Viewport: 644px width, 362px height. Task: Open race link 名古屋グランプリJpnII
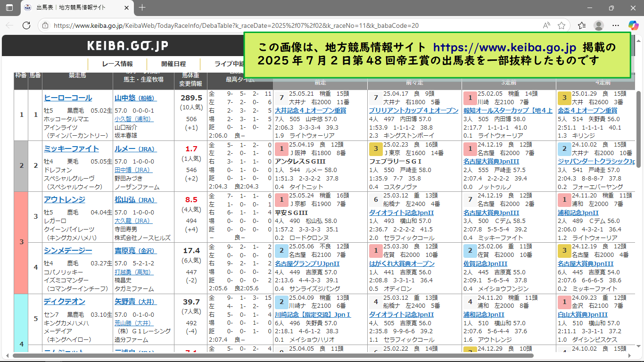(307, 263)
